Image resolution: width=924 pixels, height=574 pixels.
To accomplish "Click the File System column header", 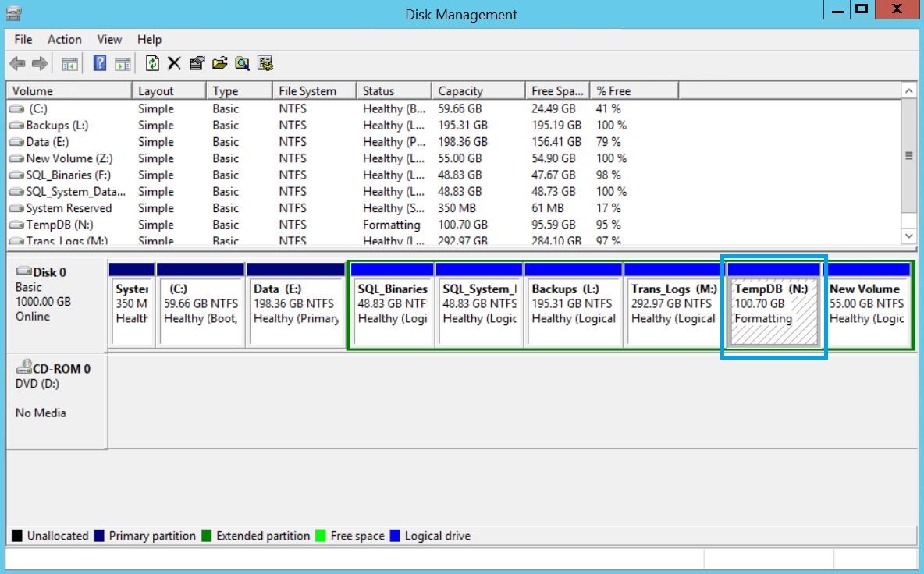I will pyautogui.click(x=311, y=90).
